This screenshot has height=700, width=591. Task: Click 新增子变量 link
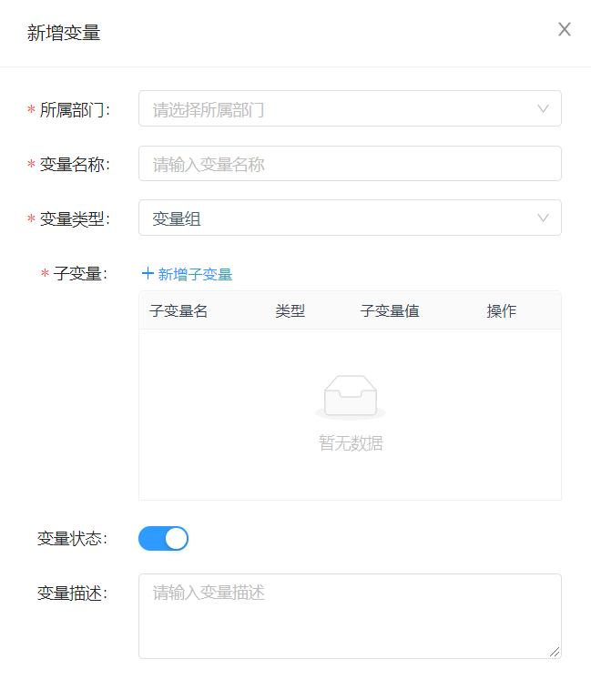[195, 274]
